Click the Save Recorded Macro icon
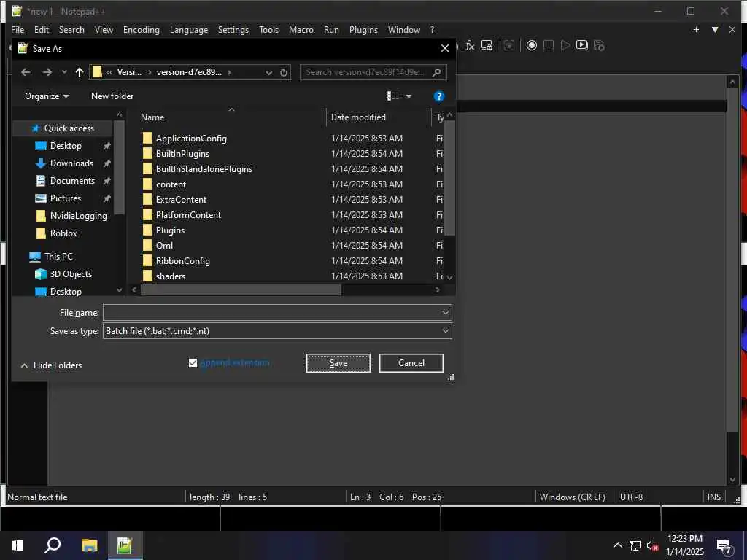747x560 pixels. pos(599,46)
